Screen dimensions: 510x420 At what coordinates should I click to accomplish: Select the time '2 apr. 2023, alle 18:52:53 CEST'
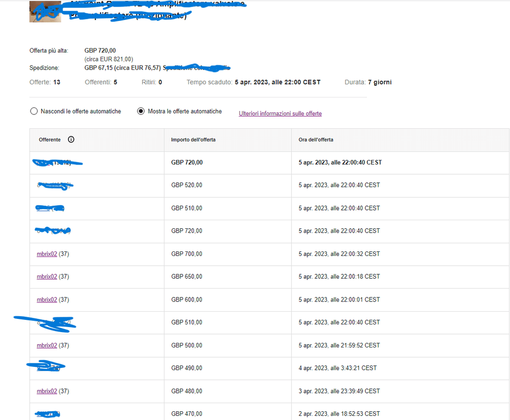point(339,414)
